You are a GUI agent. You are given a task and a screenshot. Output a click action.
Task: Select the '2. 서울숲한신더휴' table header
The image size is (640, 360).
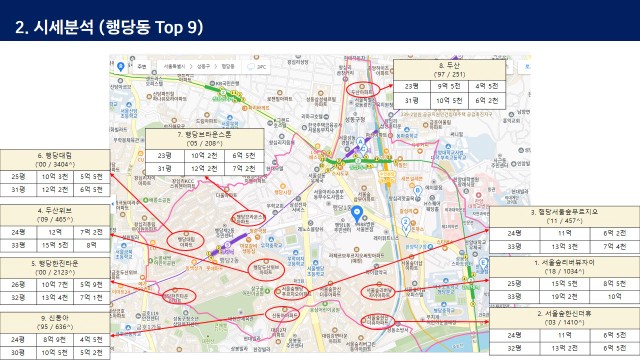pos(564,318)
